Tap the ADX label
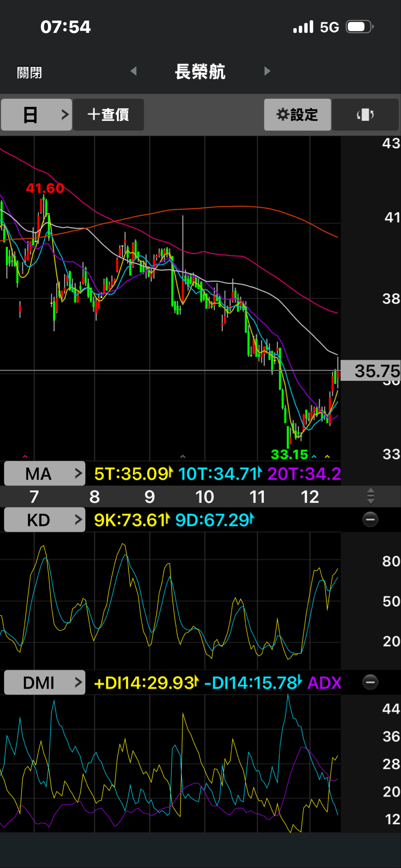 coord(324,683)
